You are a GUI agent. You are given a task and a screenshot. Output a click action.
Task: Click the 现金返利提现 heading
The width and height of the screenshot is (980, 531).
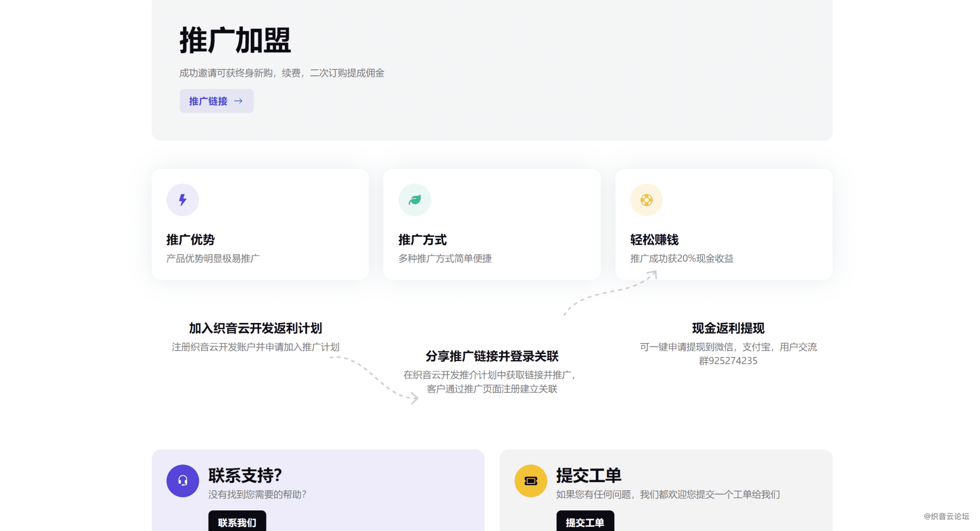tap(728, 328)
